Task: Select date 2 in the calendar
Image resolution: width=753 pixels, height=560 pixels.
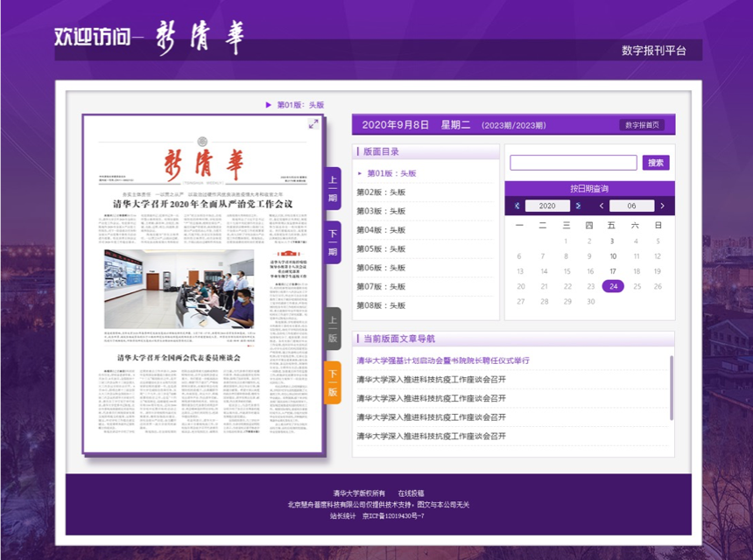Action: click(589, 241)
